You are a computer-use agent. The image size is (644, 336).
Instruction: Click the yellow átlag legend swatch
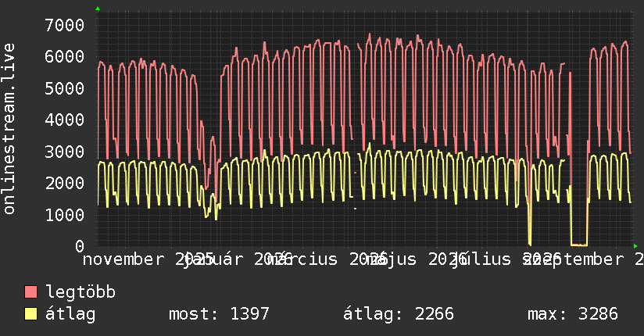(x=30, y=313)
